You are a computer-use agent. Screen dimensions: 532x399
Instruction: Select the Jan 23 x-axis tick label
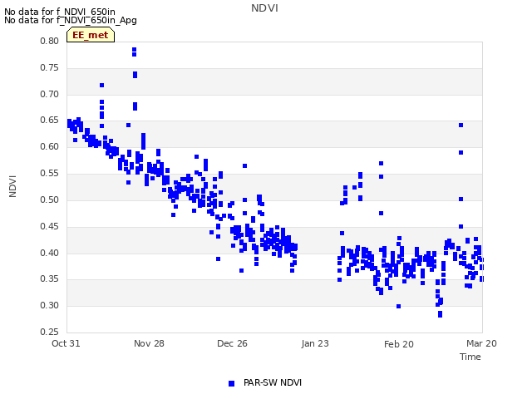315,343
